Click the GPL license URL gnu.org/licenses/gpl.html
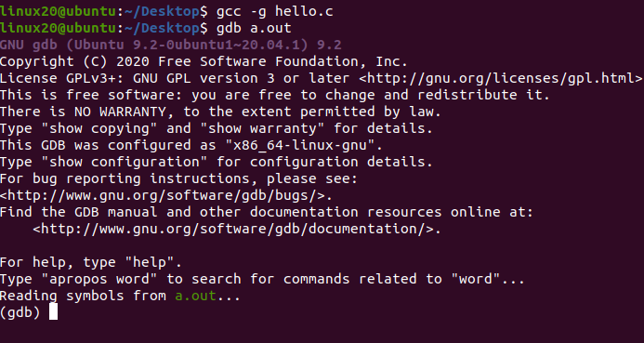Screen dimensions: 644x343 coord(501,78)
